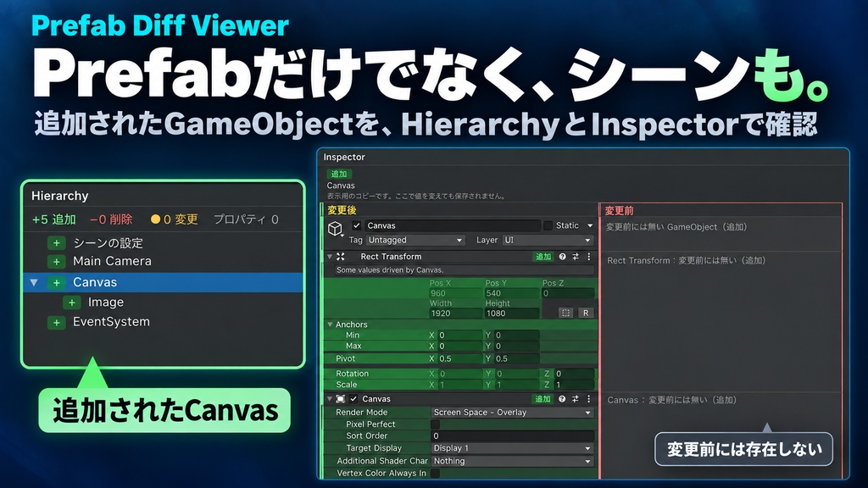Open the Static flags dropdown arrow

pyautogui.click(x=590, y=225)
